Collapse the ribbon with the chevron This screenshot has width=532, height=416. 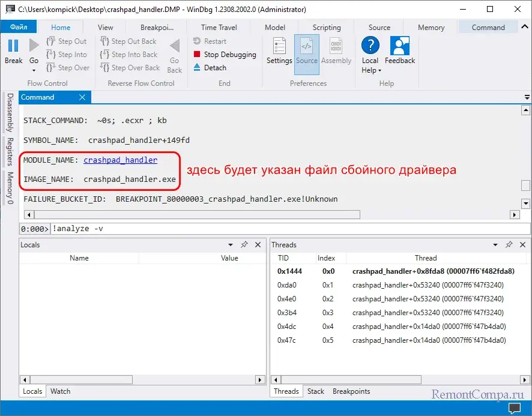[525, 26]
